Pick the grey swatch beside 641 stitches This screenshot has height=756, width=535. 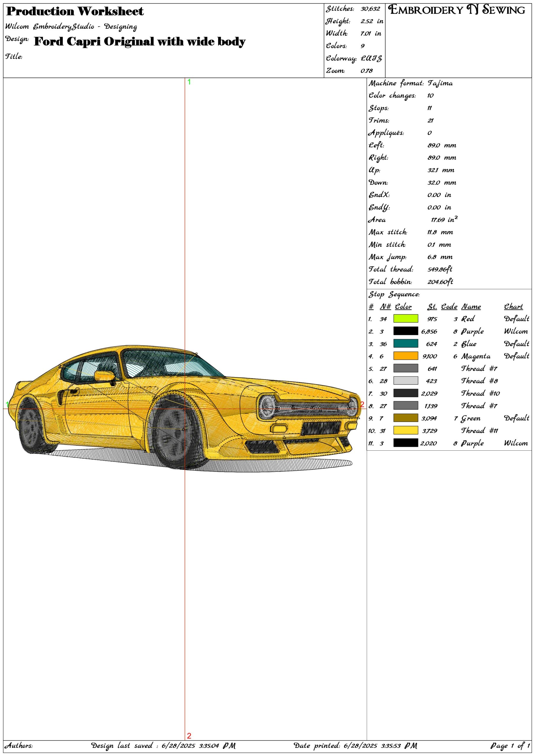point(406,368)
